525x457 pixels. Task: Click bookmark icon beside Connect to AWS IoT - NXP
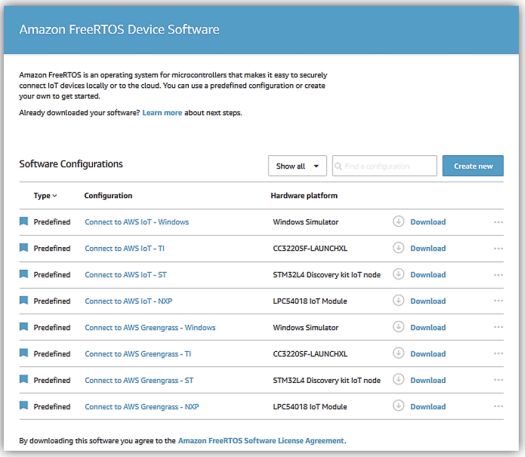pyautogui.click(x=23, y=300)
